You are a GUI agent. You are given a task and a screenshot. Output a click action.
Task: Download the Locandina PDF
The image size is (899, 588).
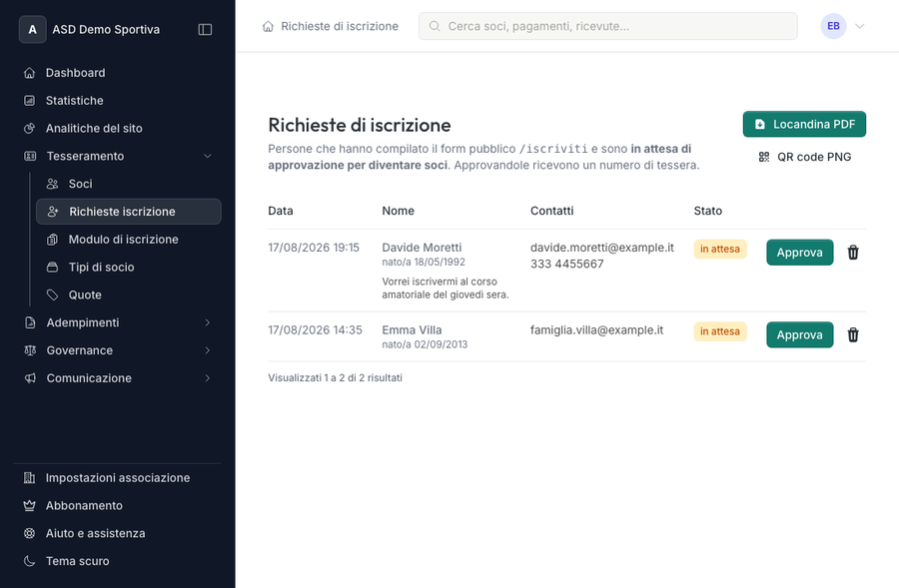(x=804, y=125)
